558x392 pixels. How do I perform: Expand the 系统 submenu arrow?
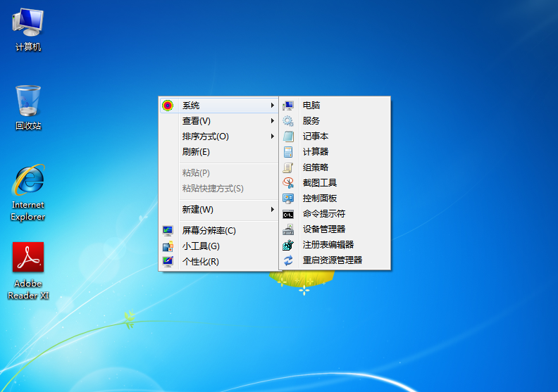(x=272, y=105)
